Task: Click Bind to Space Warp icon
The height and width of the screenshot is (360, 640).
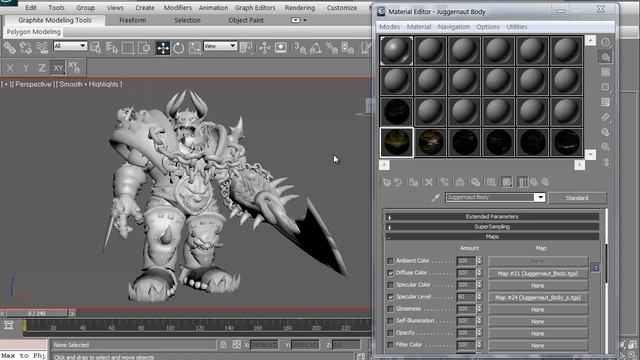Action: [42, 48]
